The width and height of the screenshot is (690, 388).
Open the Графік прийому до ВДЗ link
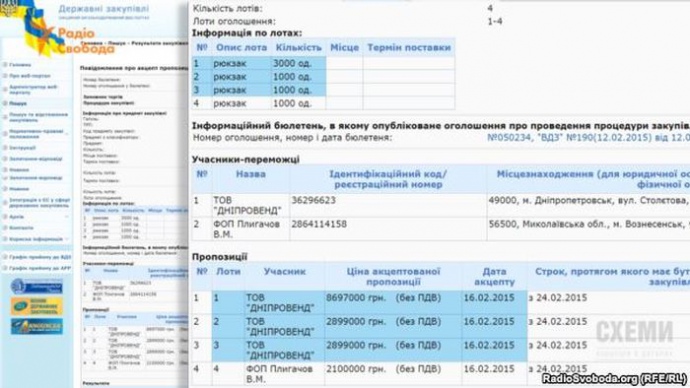pos(40,257)
